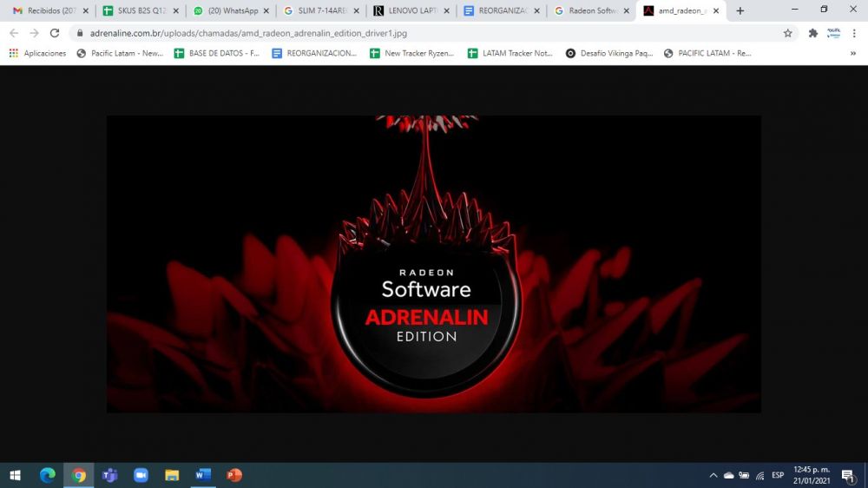The height and width of the screenshot is (488, 868).
Task: Reload the current page
Action: click(x=54, y=33)
